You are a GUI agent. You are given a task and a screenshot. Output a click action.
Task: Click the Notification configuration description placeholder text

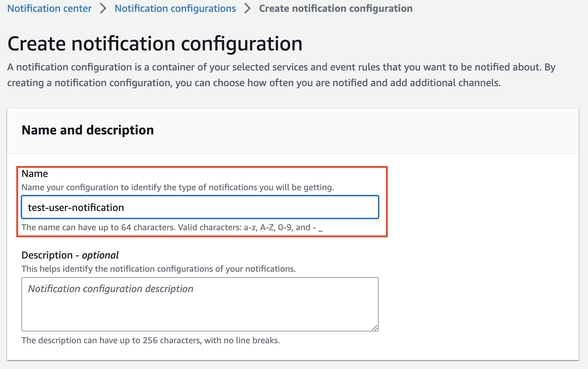pos(111,289)
